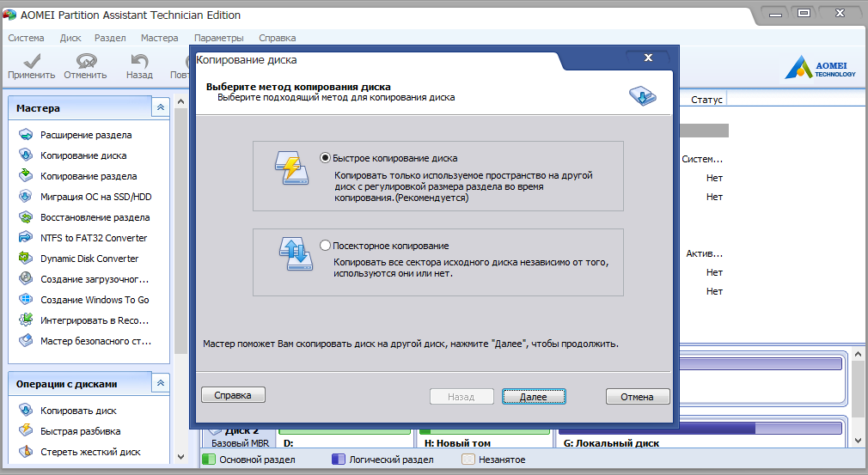Click the Основной раздел green legend swatch
This screenshot has height=475, width=868.
pyautogui.click(x=209, y=460)
